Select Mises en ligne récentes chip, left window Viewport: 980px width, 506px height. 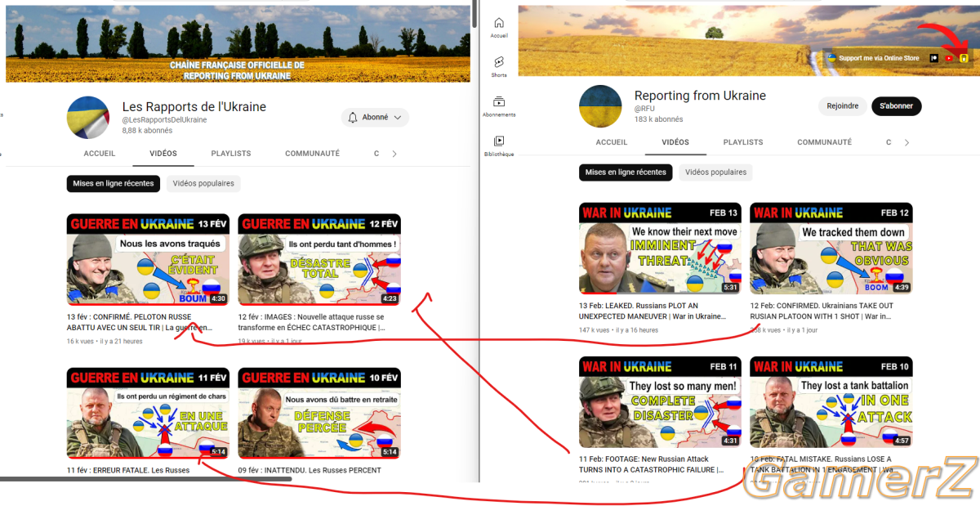[114, 184]
